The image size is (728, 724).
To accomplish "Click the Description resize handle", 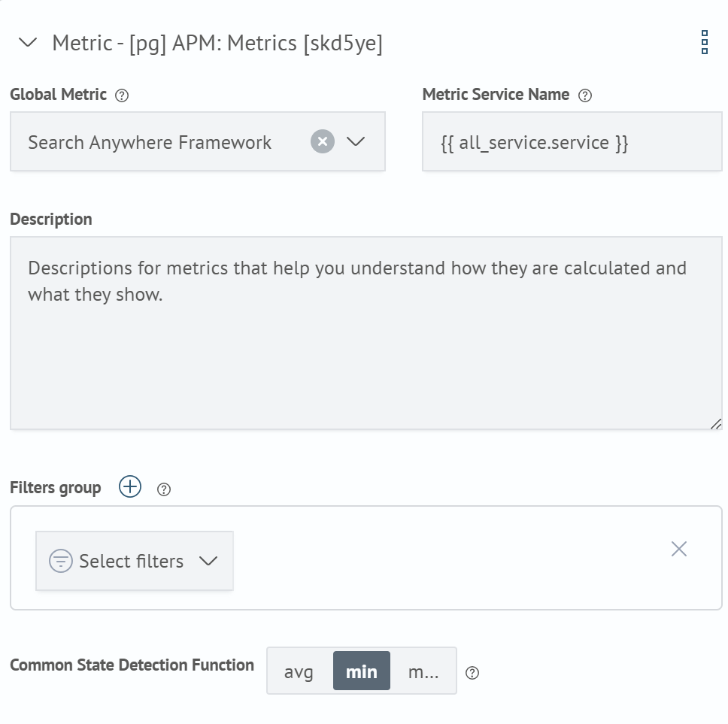I will tap(716, 424).
